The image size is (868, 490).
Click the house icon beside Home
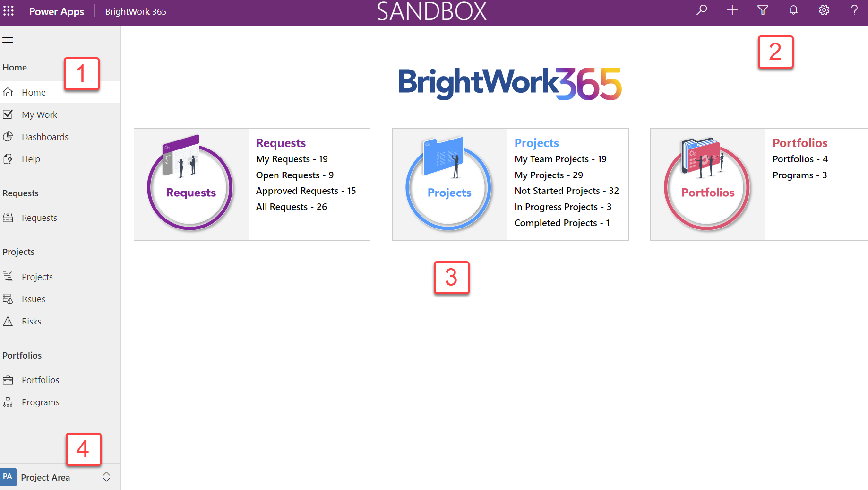[x=8, y=92]
